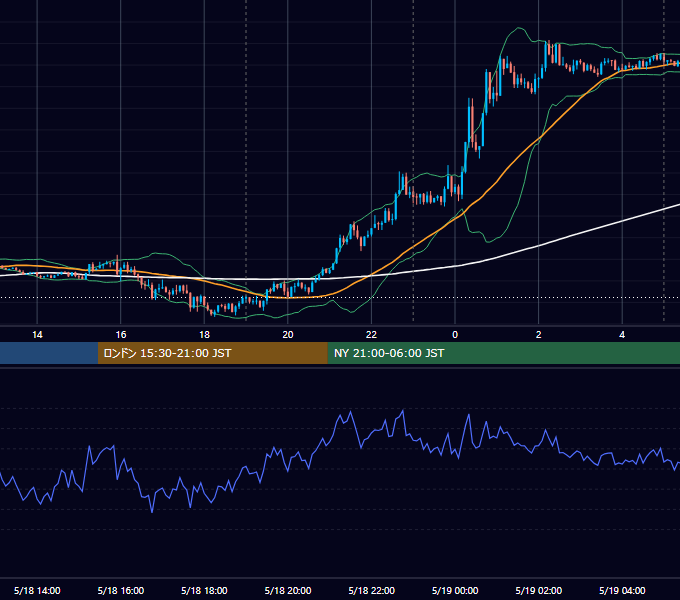Click the 5/18 18:00 date label
Viewport: 680px width, 600px height.
[204, 590]
